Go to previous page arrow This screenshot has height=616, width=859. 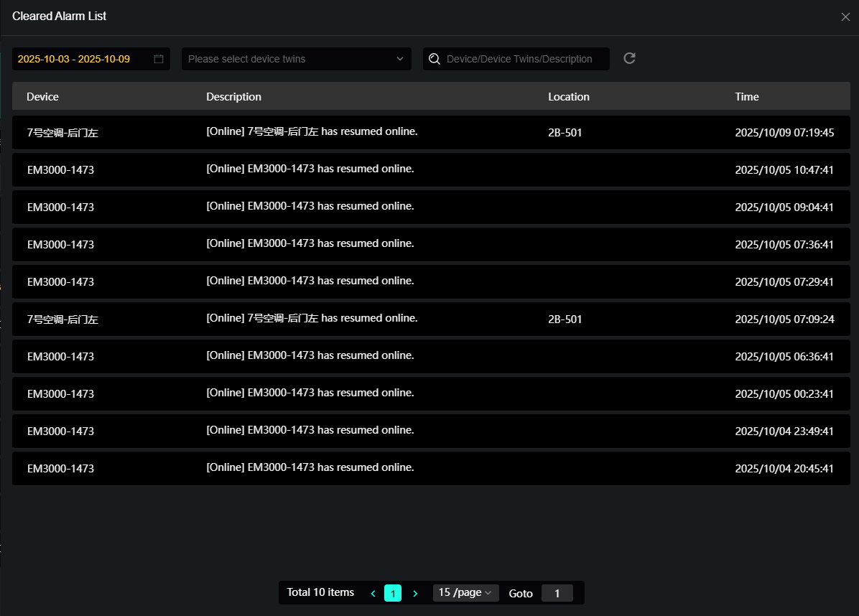pos(373,593)
